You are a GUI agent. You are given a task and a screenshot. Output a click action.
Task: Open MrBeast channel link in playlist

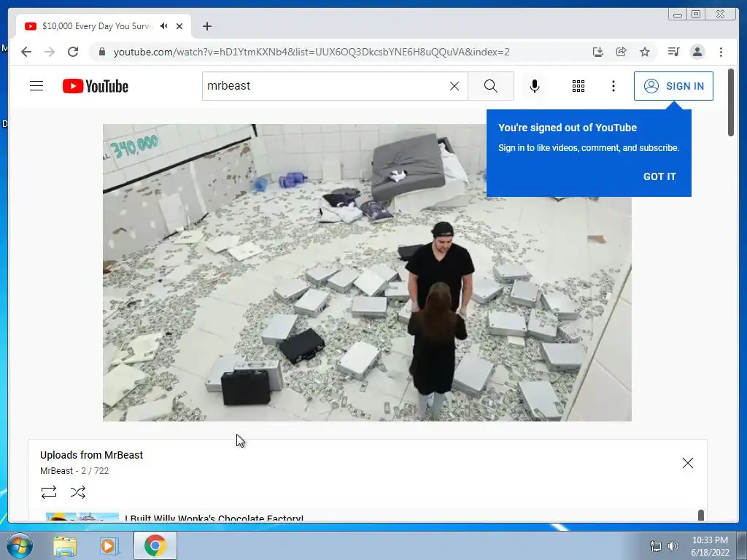[x=56, y=471]
